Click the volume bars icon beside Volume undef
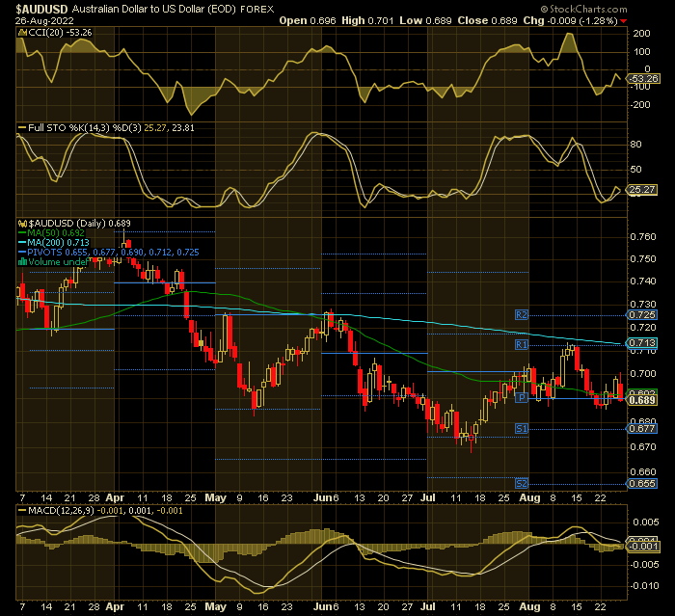This screenshot has height=616, width=675. click(x=22, y=261)
